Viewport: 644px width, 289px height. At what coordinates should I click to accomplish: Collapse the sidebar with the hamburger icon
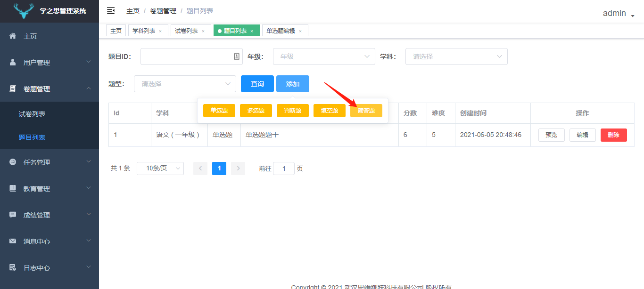click(x=110, y=10)
